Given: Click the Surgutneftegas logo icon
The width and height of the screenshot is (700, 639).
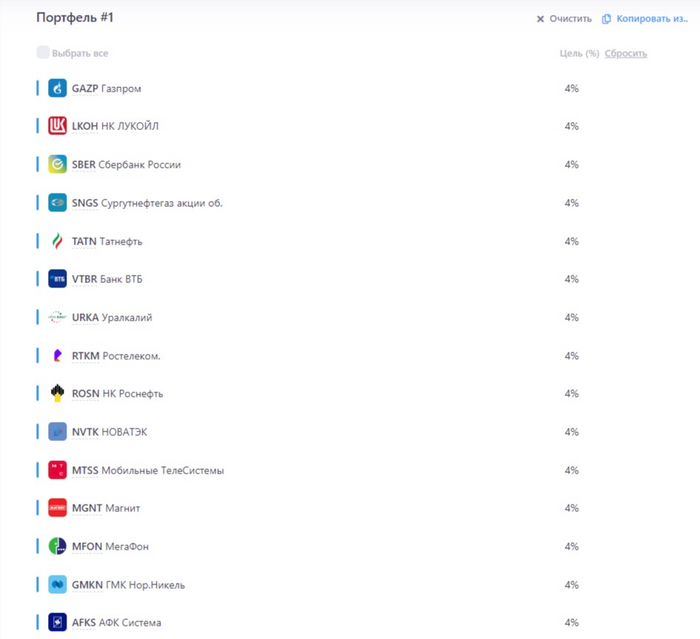Looking at the screenshot, I should click(57, 203).
